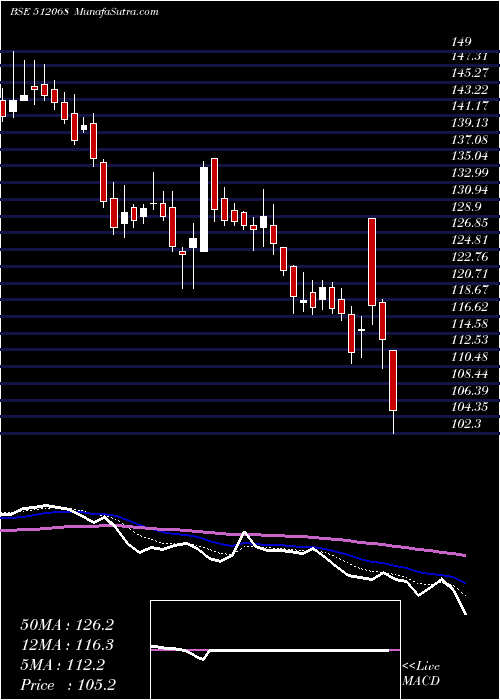Click the tall white bullish candle mid-chart
This screenshot has height=700, width=500.
point(204,209)
